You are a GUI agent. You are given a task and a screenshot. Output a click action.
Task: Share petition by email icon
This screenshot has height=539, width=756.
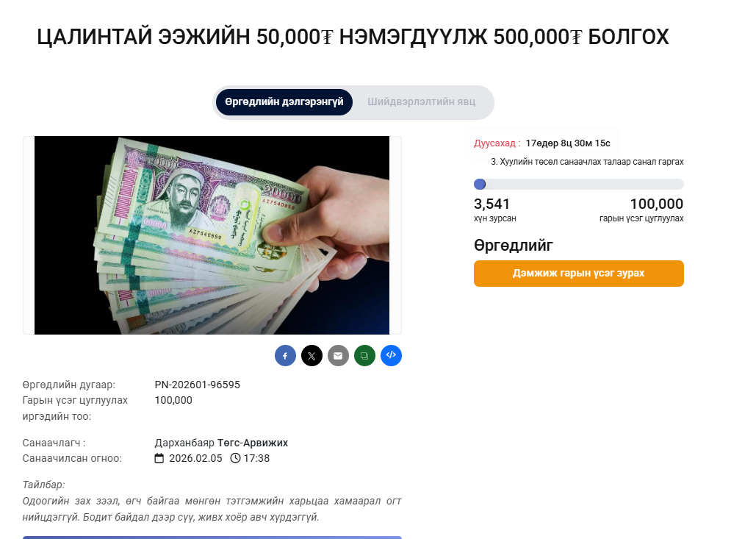pyautogui.click(x=338, y=356)
